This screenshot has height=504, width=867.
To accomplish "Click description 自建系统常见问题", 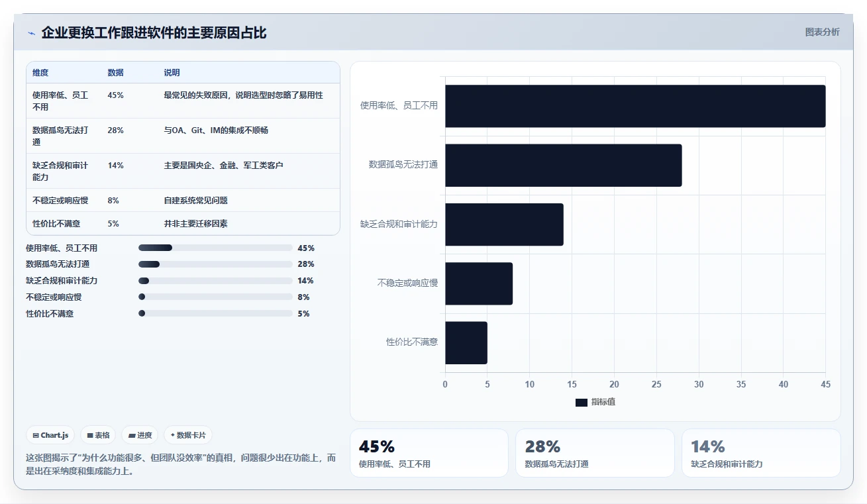I will click(x=196, y=201).
